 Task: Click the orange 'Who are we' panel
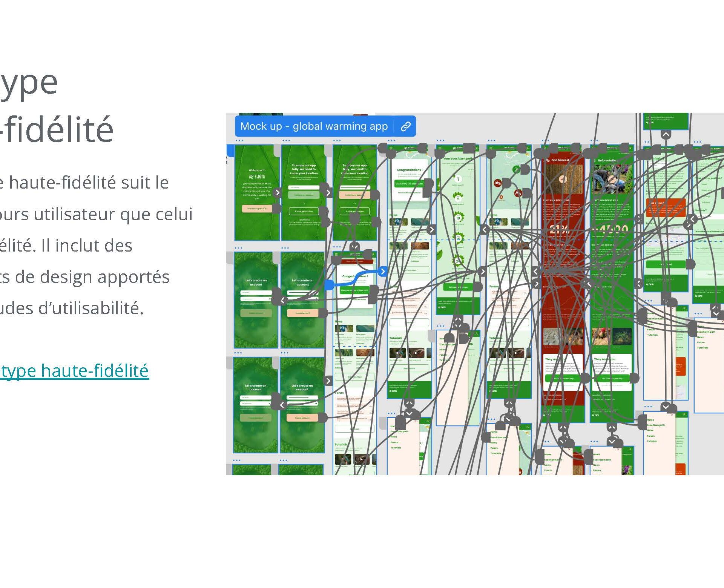click(666, 207)
